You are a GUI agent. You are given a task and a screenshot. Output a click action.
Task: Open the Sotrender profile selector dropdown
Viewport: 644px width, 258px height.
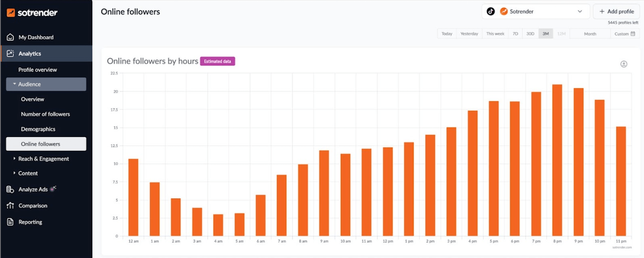point(580,12)
